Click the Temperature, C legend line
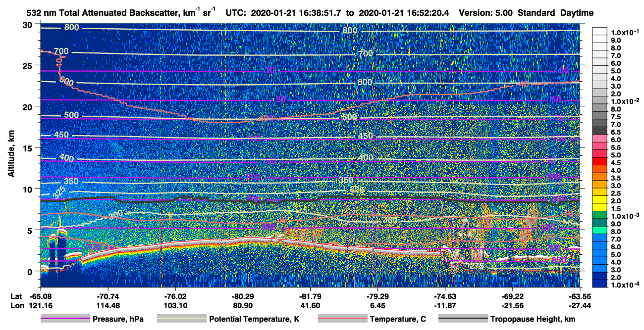The image size is (644, 330). pyautogui.click(x=342, y=319)
